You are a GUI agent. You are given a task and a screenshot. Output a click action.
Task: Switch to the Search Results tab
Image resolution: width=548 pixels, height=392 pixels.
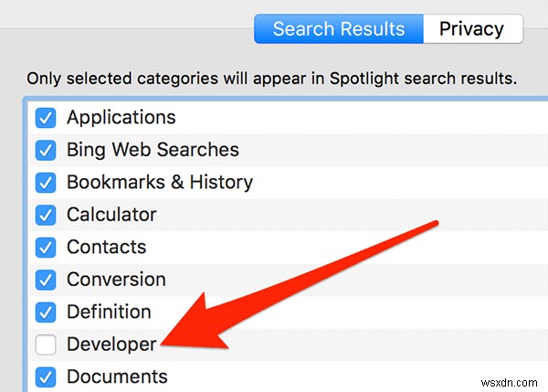(338, 28)
